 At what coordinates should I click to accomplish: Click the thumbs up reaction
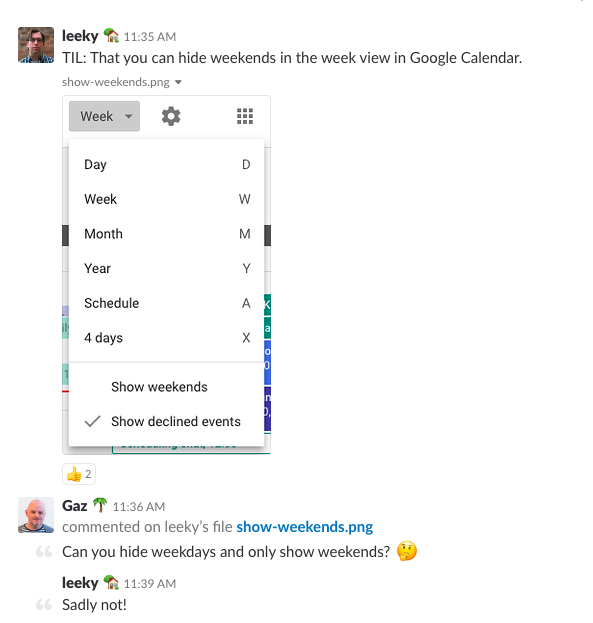(x=79, y=474)
